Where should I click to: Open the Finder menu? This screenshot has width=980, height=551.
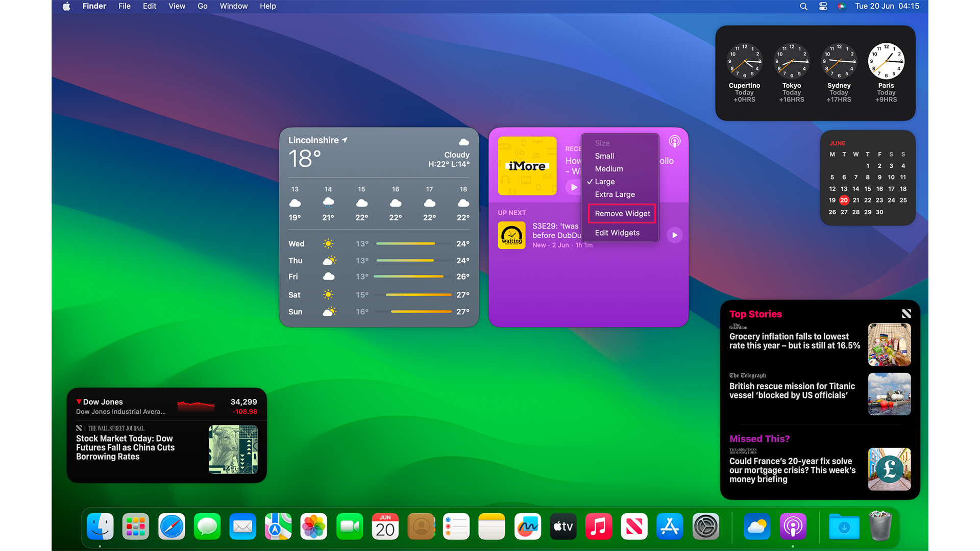(x=94, y=6)
